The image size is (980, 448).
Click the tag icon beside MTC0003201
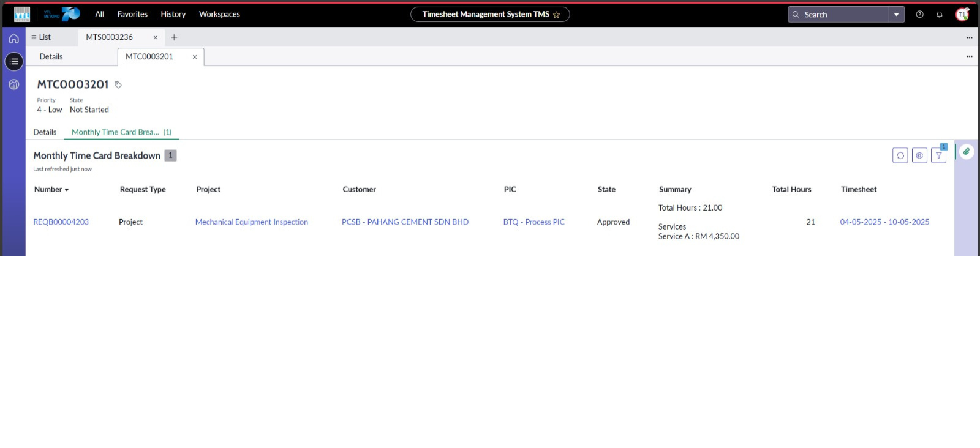(x=118, y=85)
